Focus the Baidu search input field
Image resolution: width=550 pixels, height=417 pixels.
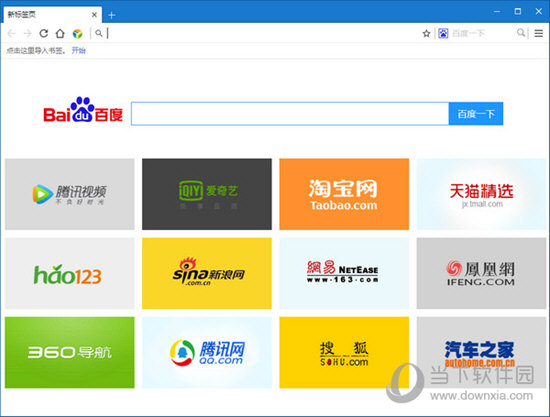click(x=290, y=114)
